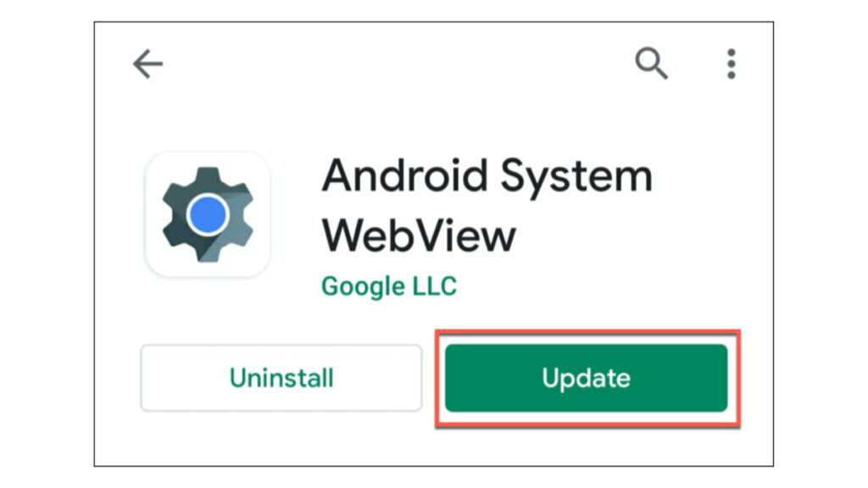Update the Android System WebView app
The image size is (868, 488).
pos(587,378)
